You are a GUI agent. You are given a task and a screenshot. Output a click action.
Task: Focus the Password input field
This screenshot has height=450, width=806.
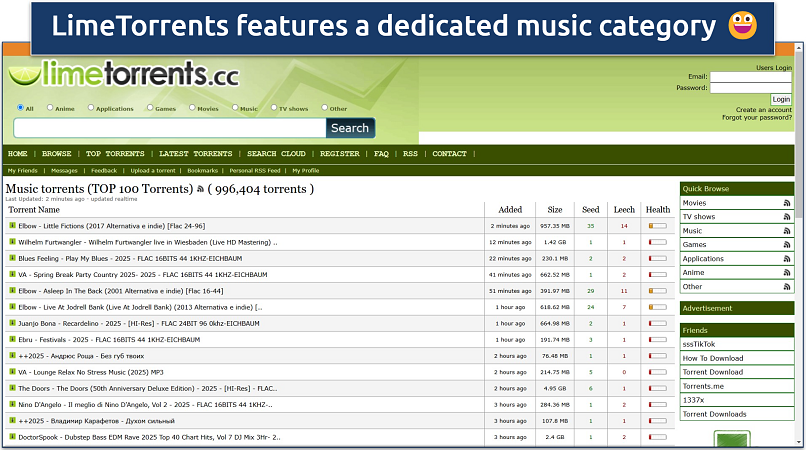(750, 88)
